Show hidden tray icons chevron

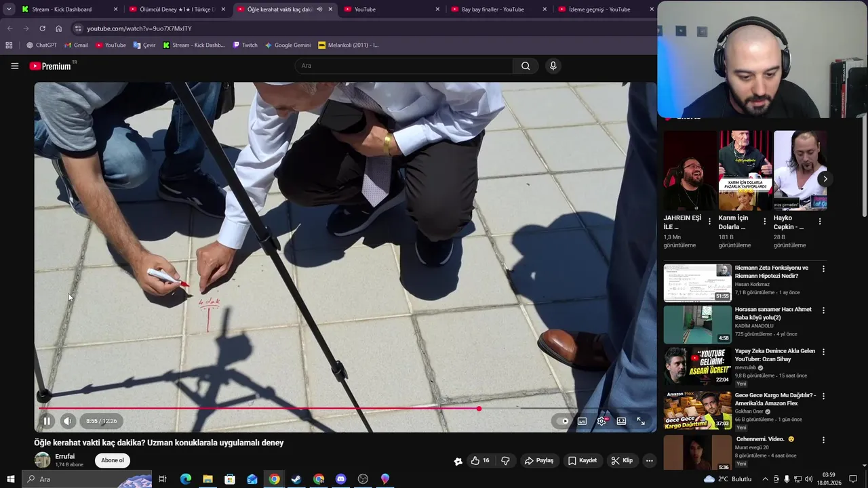click(766, 479)
